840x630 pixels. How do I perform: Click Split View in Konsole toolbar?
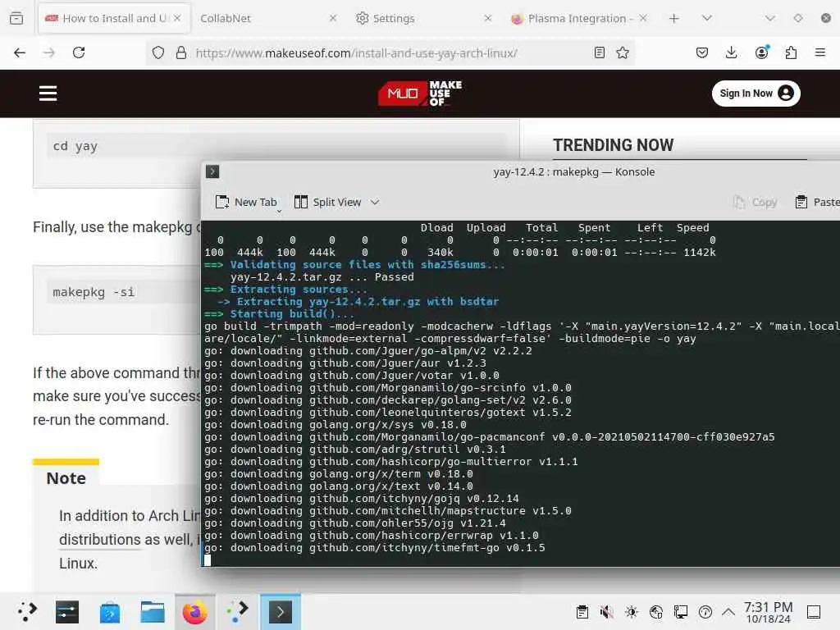(328, 202)
